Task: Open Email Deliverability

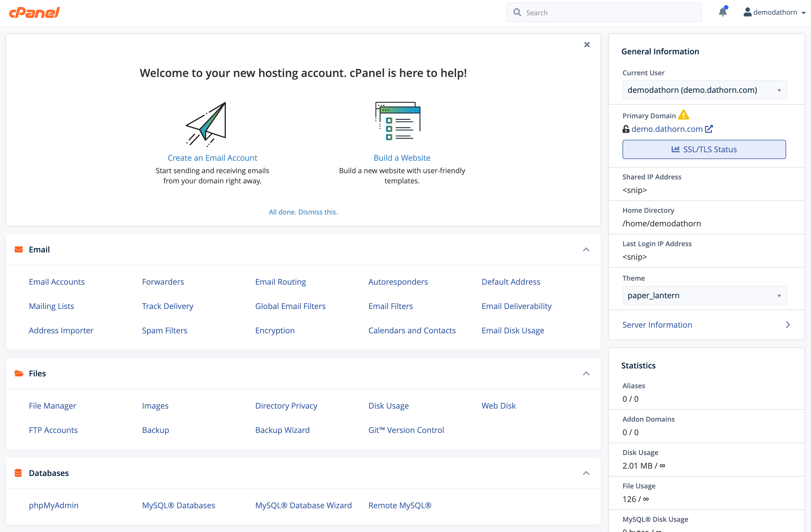Action: click(516, 306)
